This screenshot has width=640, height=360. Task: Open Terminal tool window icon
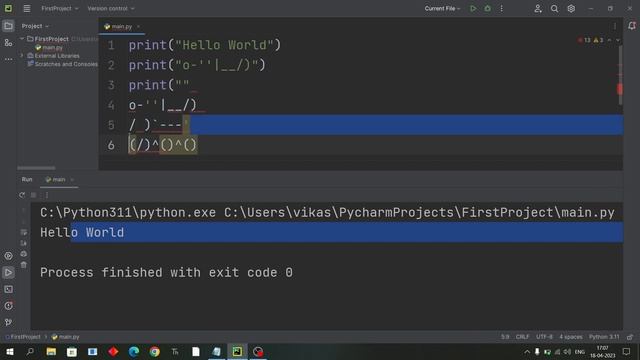coord(8,289)
